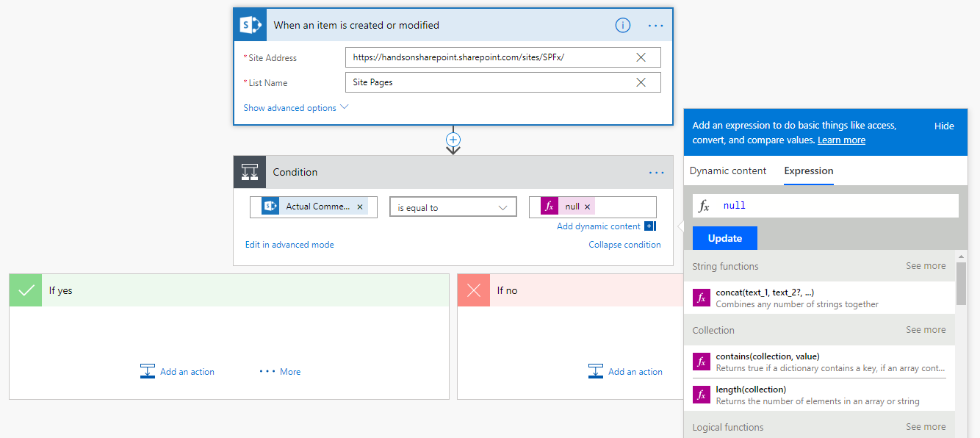The height and width of the screenshot is (438, 980).
Task: Clear the Site Address field value
Action: pos(641,57)
